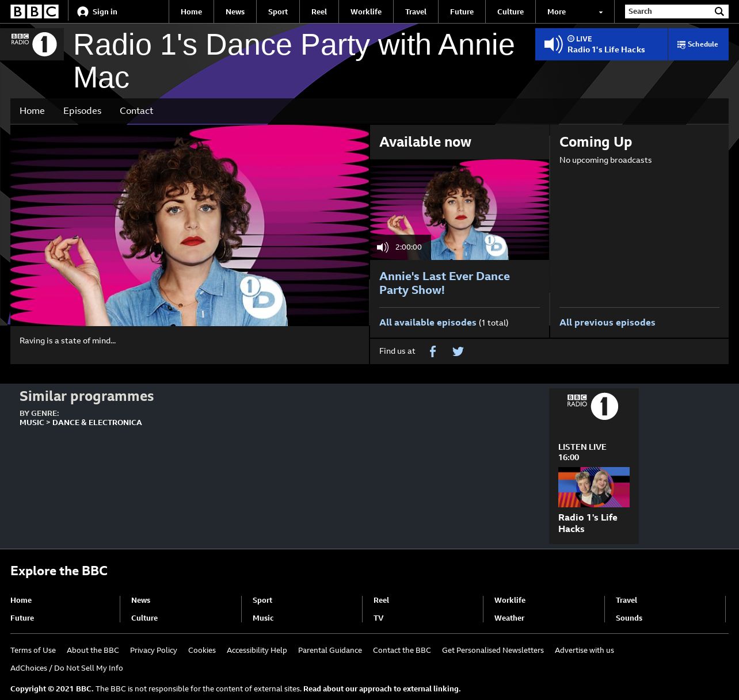Open footer Future link
Screen dimensions: 739x700
22,618
